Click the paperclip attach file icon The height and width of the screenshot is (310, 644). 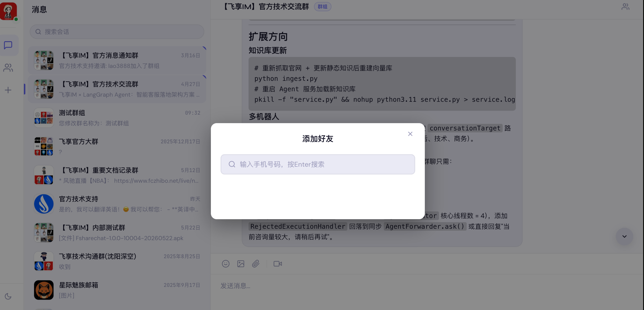pyautogui.click(x=256, y=264)
